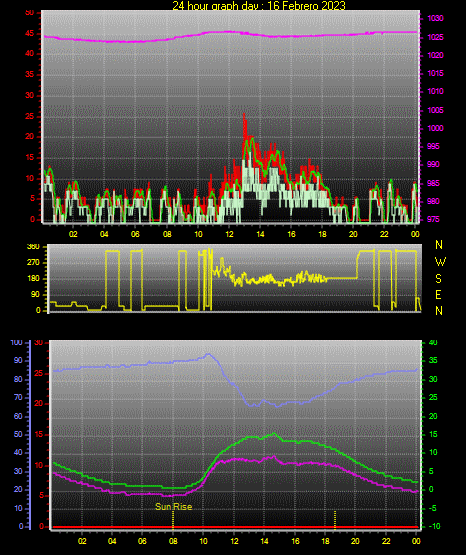Viewport: 466px width, 555px height.
Task: Click the red rainfall baseline in the bottom graph
Action: pos(235,527)
